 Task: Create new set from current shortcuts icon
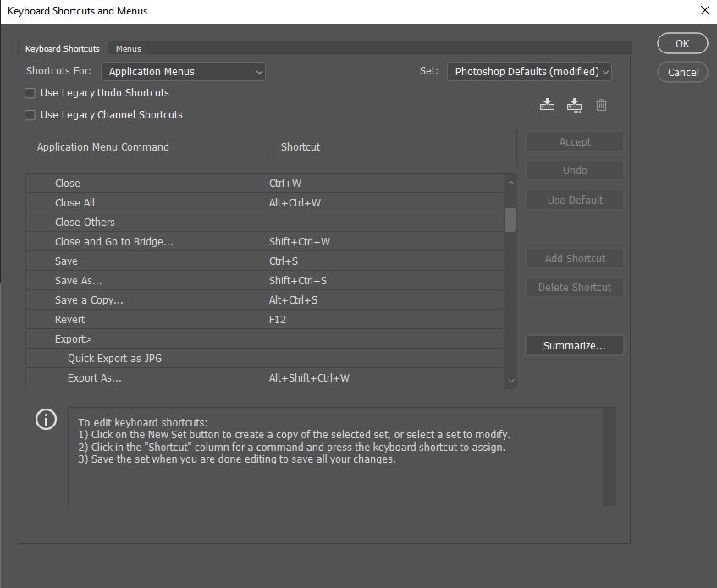574,105
